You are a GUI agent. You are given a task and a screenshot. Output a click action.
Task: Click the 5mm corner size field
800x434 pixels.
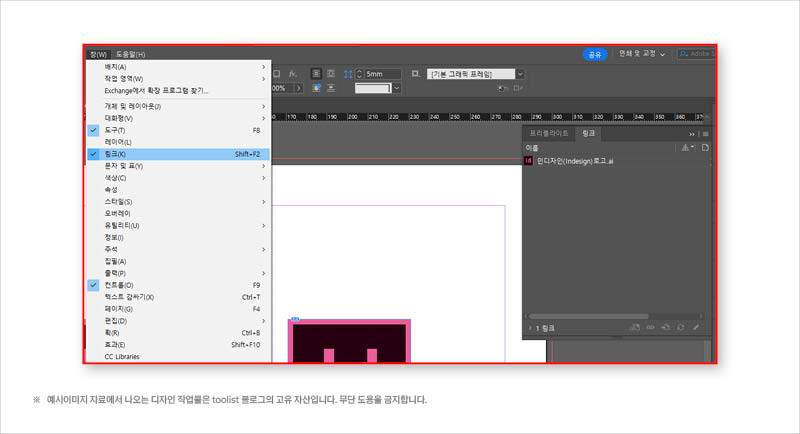[x=383, y=74]
